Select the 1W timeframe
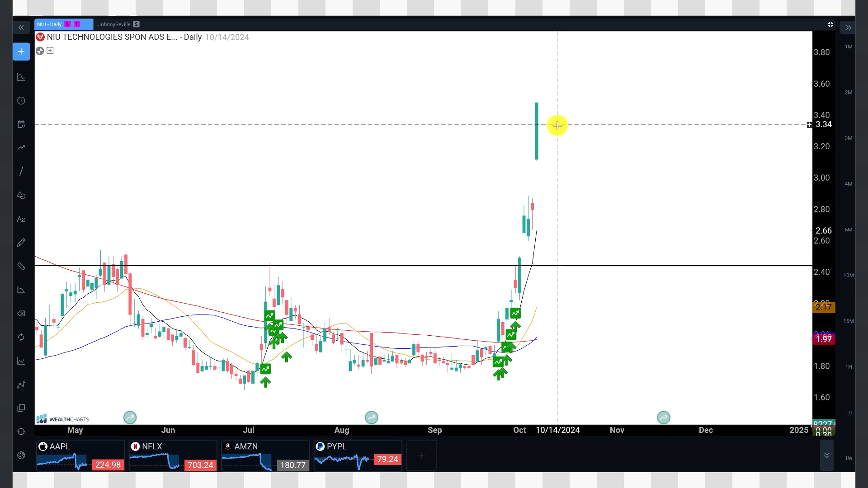868x488 pixels. 849,458
